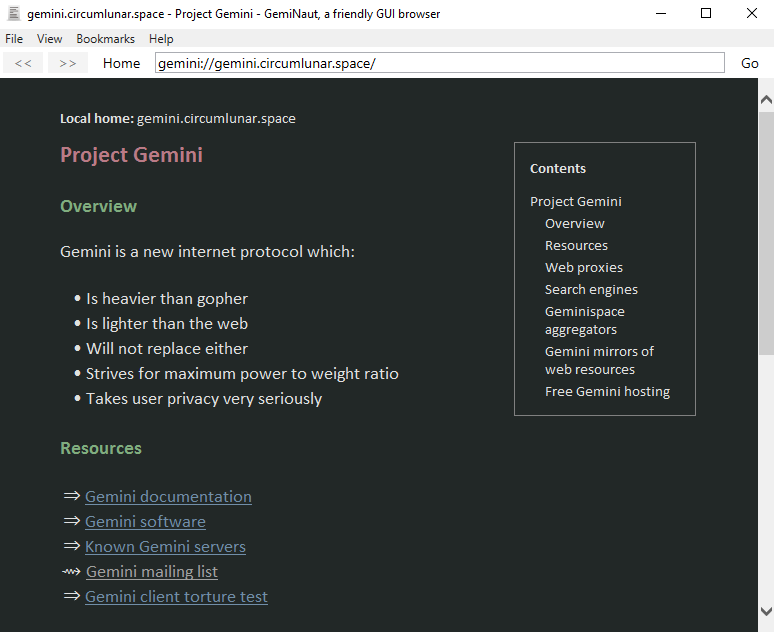Click the Resources section heading
This screenshot has width=774, height=632.
pyautogui.click(x=101, y=448)
